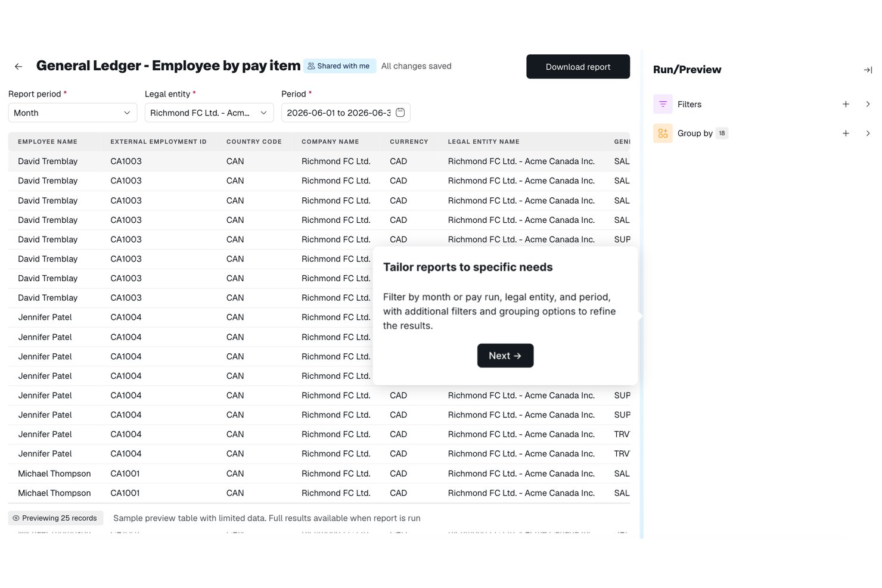Screen dimensions: 882x588
Task: Click the Shared with me badge
Action: (339, 66)
